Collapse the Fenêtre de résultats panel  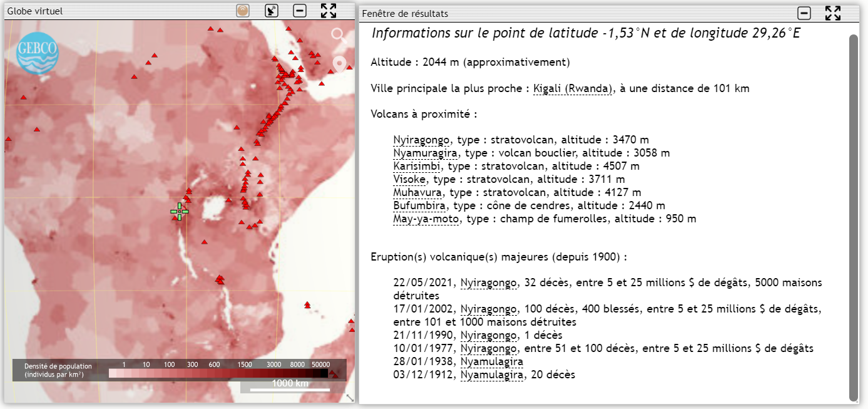[x=804, y=13]
